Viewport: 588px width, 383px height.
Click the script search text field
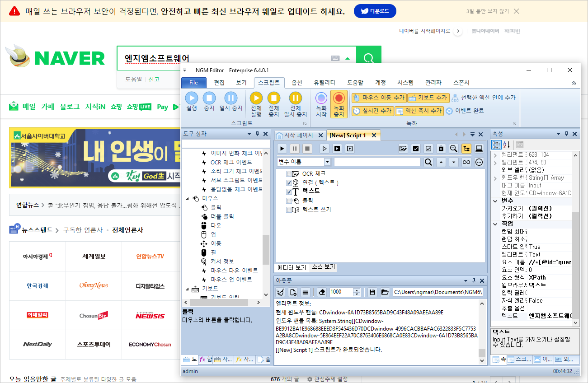(x=377, y=162)
